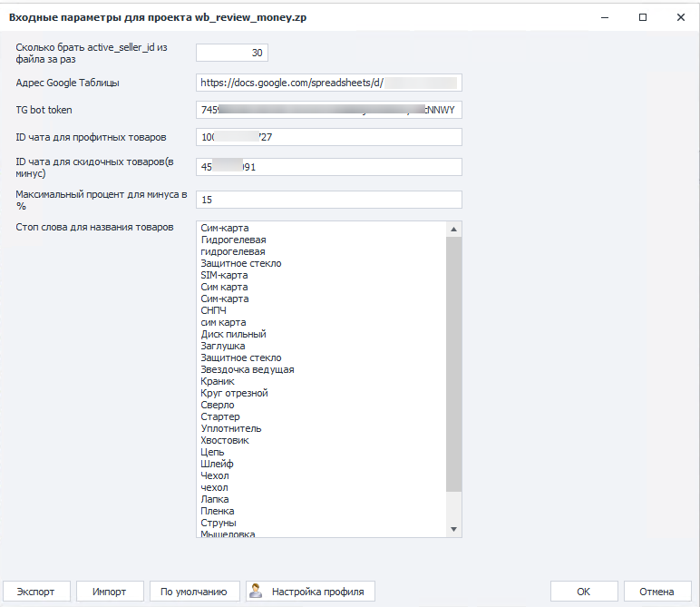The image size is (700, 607).
Task: Cancel with the Отмена button
Action: coord(657,592)
